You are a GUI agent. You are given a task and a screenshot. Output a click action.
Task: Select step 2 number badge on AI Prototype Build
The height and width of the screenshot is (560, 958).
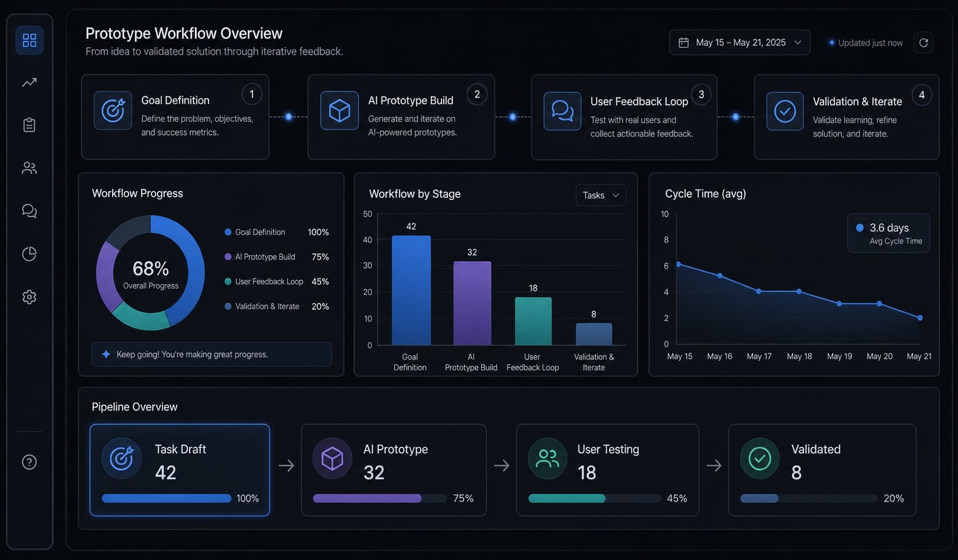(477, 94)
